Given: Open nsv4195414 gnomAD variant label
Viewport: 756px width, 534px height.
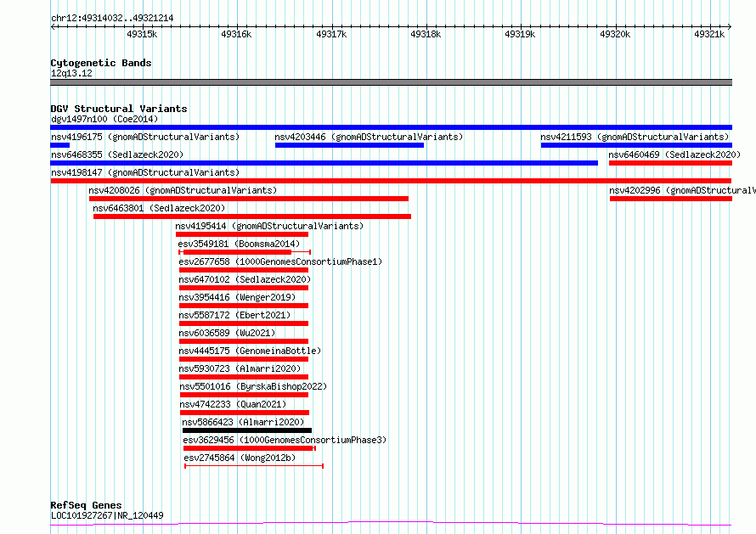Looking at the screenshot, I should point(269,226).
